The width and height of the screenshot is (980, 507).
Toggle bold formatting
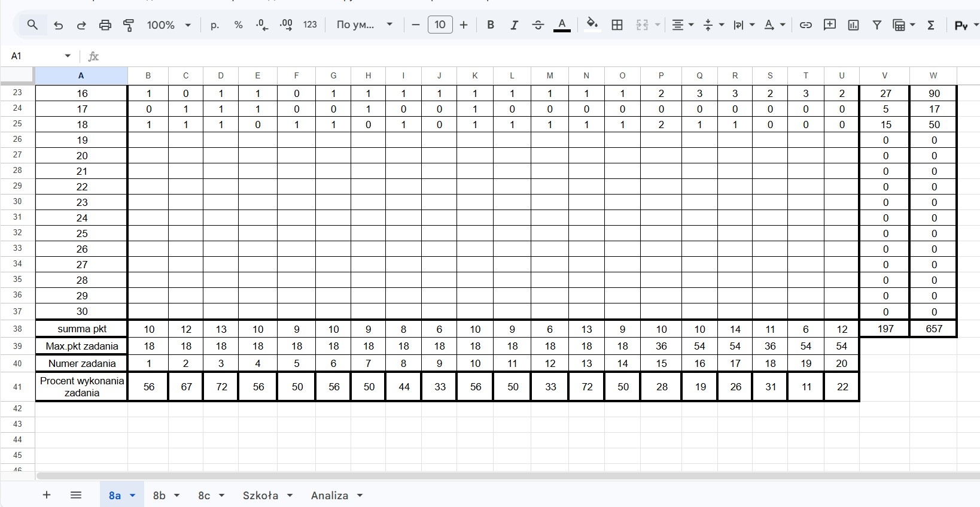click(x=491, y=25)
